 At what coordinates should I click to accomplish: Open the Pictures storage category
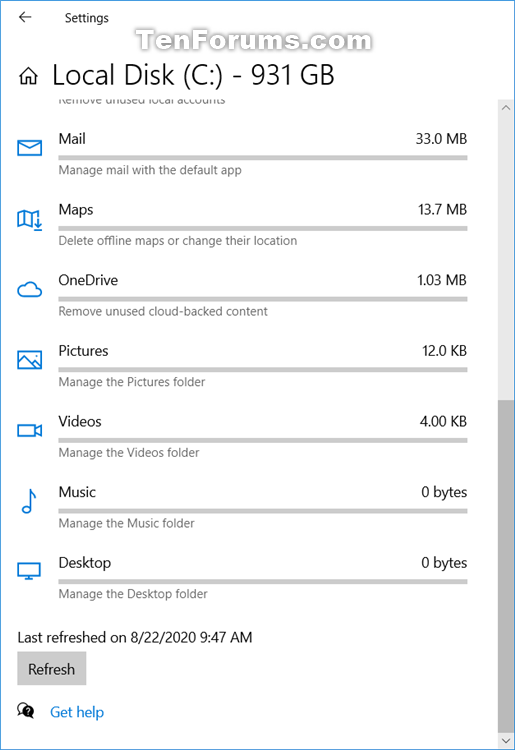[242, 366]
